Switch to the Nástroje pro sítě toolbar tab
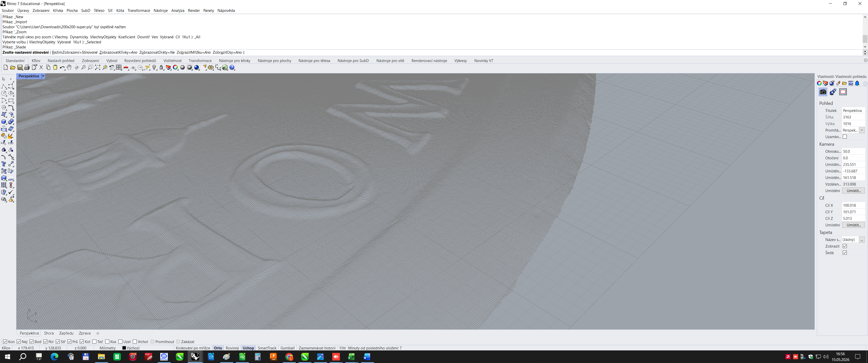The width and height of the screenshot is (868, 363). 390,60
